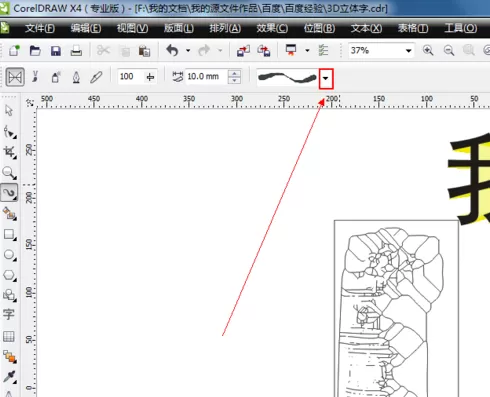Click the 10.0 mm stroke width field

click(206, 77)
